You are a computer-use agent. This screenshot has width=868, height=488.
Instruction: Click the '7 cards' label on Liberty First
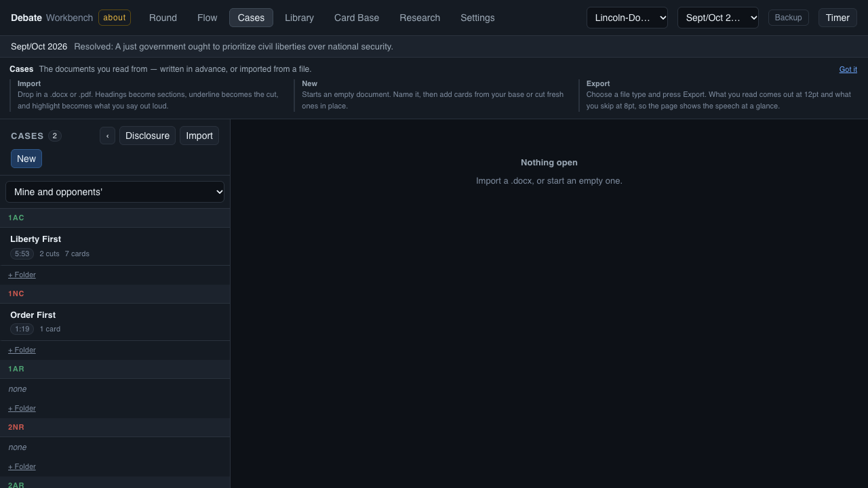coord(77,253)
